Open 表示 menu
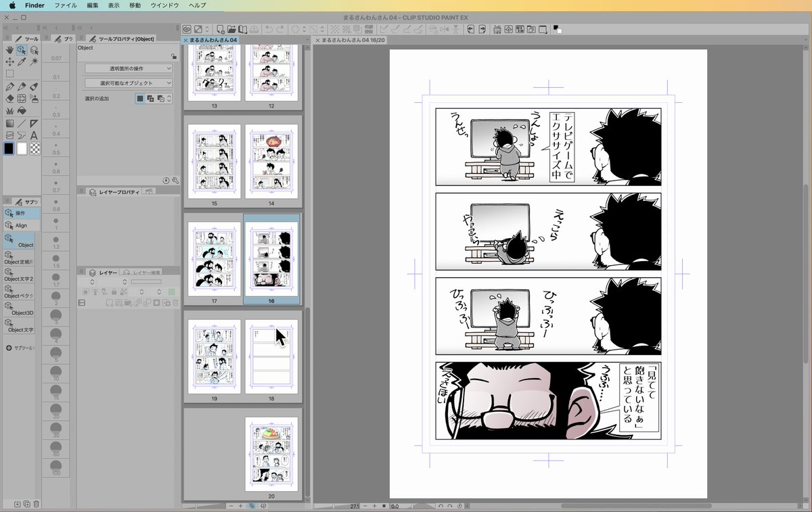 click(x=114, y=5)
